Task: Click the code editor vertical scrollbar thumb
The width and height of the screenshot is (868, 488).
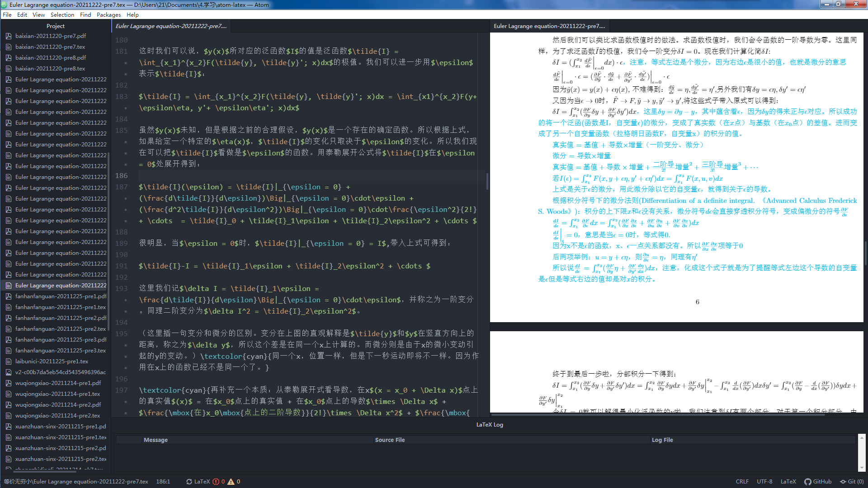Action: click(487, 181)
